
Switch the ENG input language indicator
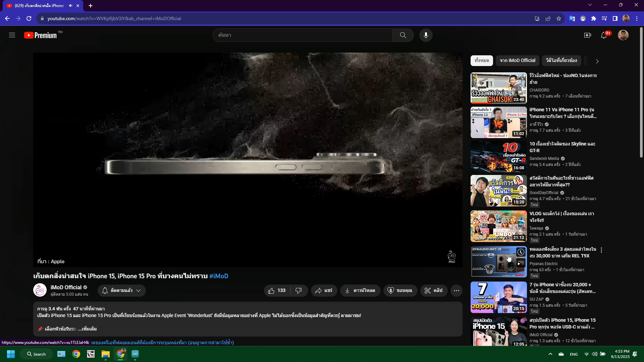point(574,354)
